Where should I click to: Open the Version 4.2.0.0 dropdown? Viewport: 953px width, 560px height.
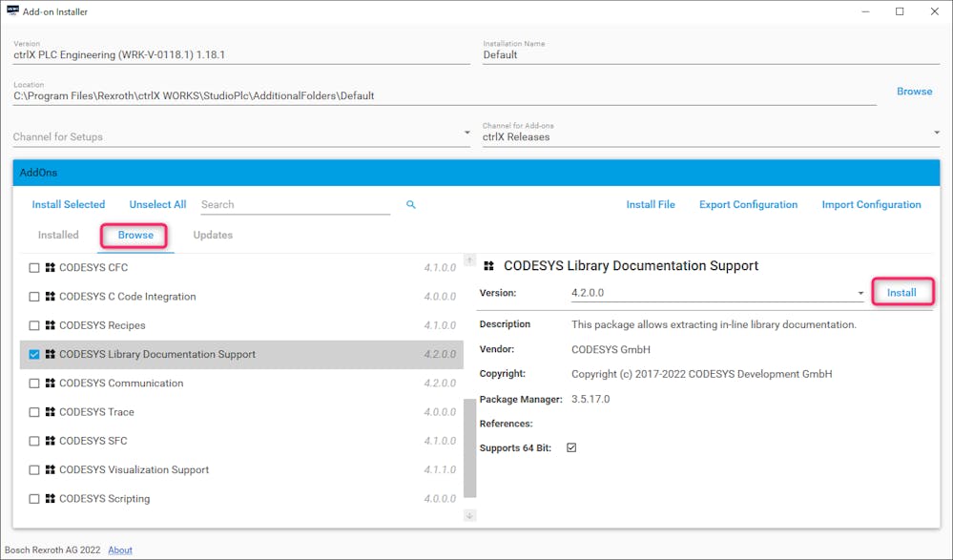pyautogui.click(x=717, y=293)
